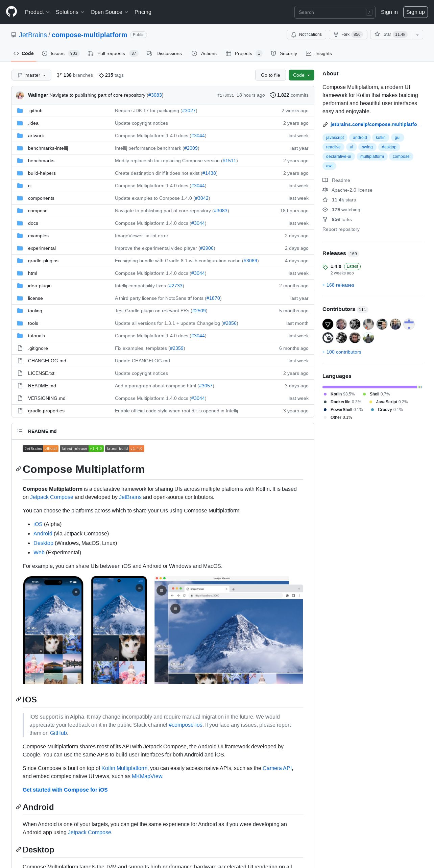434x868 pixels.
Task: Click the latest release v1.4.0 badge
Action: (x=82, y=449)
